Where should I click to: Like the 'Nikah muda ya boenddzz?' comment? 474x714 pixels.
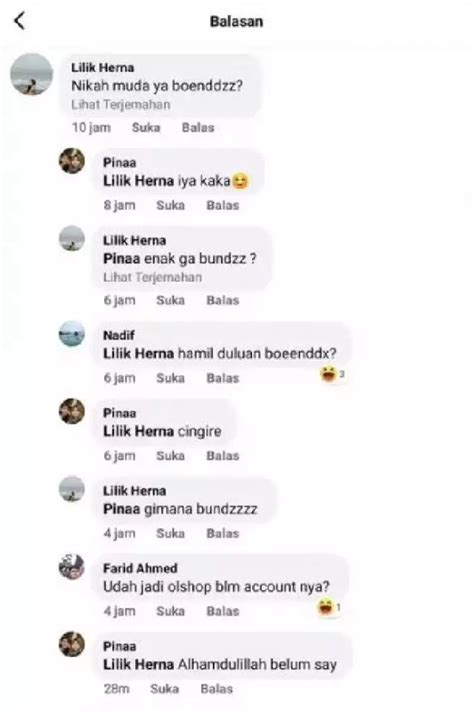click(x=146, y=128)
